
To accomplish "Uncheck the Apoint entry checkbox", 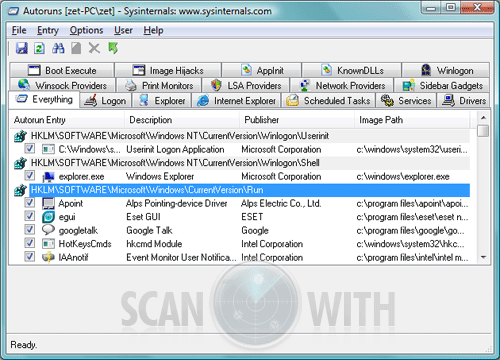I will (x=30, y=202).
